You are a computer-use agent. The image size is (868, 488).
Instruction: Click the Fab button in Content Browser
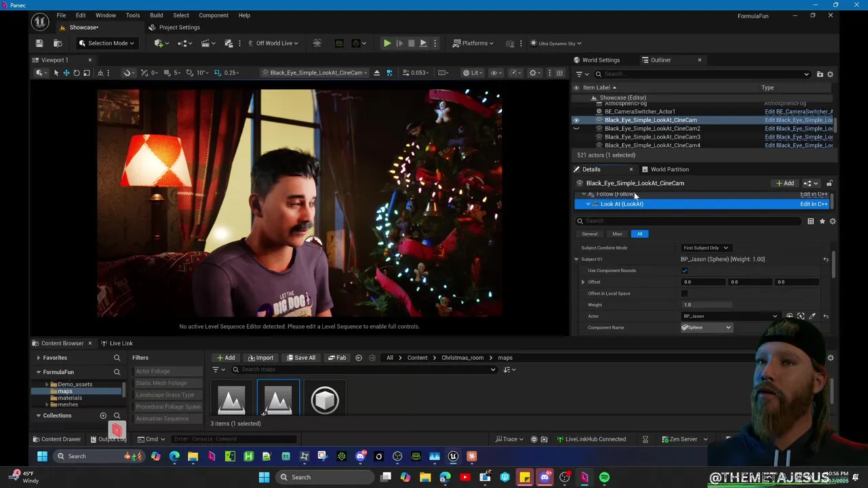pos(337,358)
